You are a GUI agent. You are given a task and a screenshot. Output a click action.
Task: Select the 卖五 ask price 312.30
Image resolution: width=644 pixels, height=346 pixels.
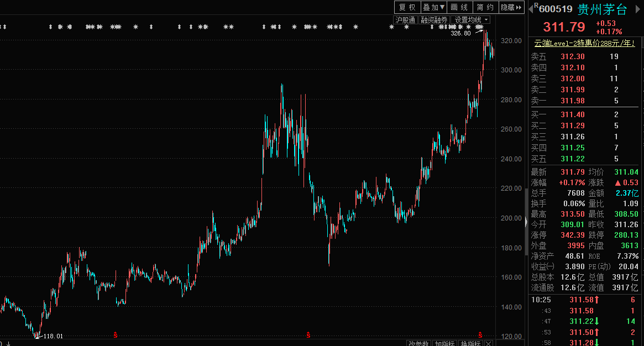tap(573, 56)
